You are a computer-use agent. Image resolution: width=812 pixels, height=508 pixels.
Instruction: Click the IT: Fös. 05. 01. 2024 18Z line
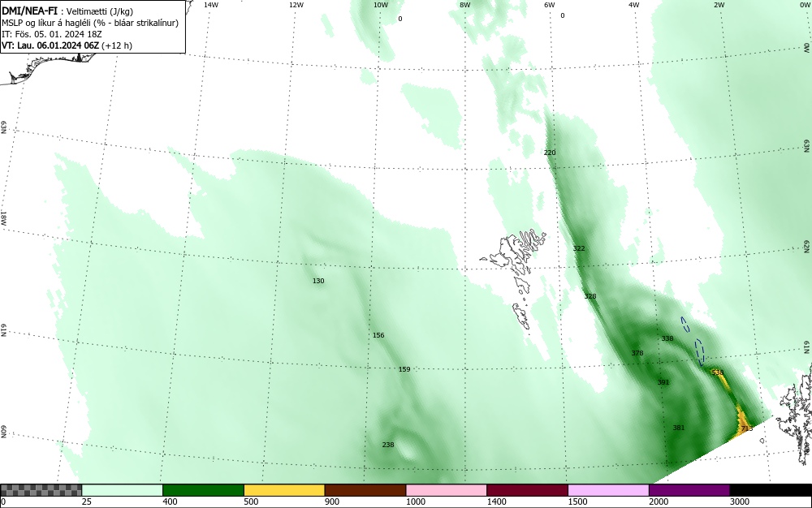pyautogui.click(x=52, y=34)
